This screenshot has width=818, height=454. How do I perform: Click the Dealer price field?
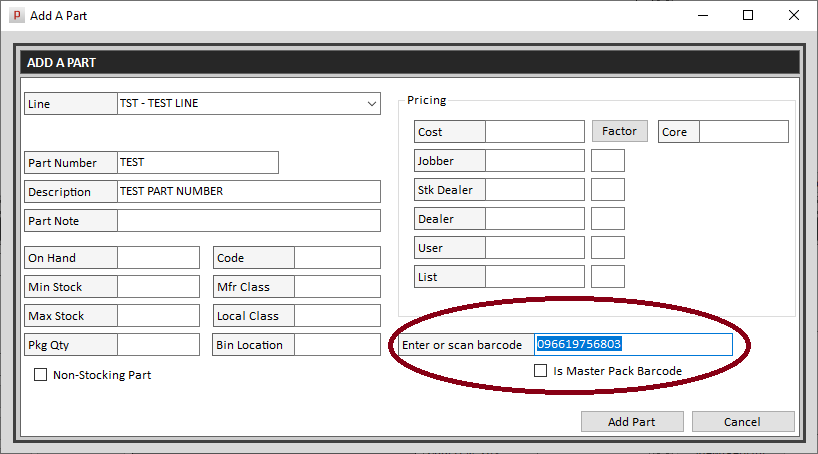click(535, 219)
